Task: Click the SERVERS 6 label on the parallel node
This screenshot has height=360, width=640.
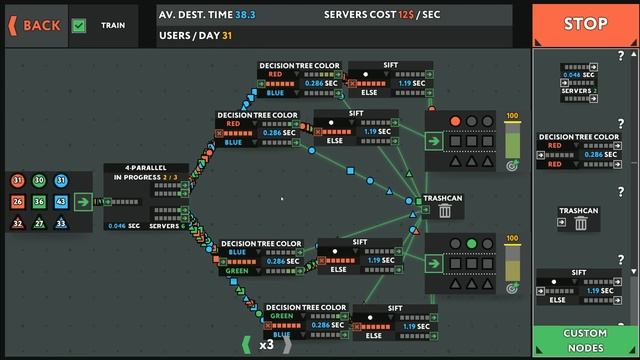Action: (x=167, y=226)
